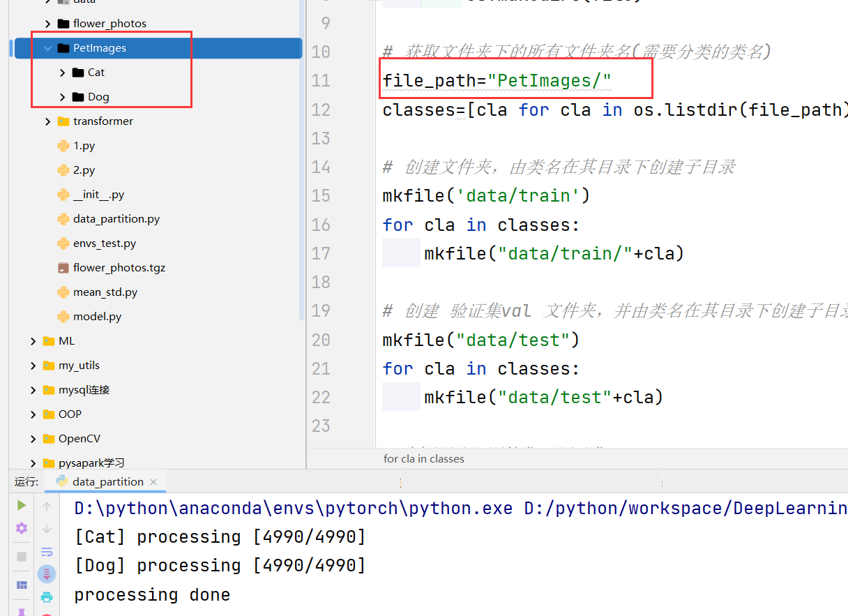Expand the transformer folder
This screenshot has height=616, width=848.
(47, 121)
